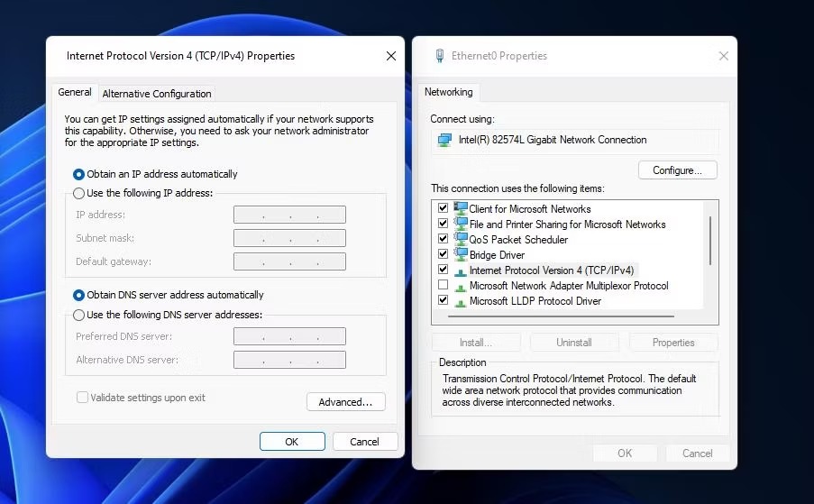Image resolution: width=814 pixels, height=504 pixels.
Task: Click the Bridge Driver icon
Action: click(x=461, y=254)
